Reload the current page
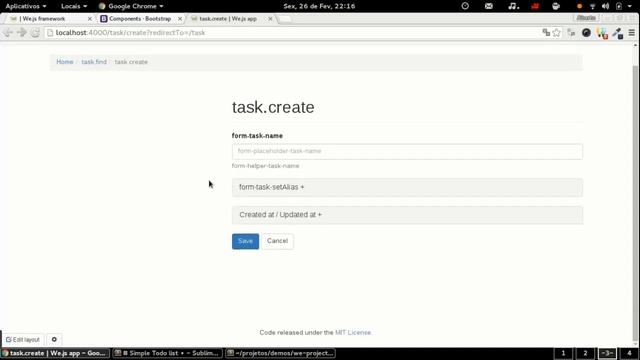640x360 pixels. (36, 33)
